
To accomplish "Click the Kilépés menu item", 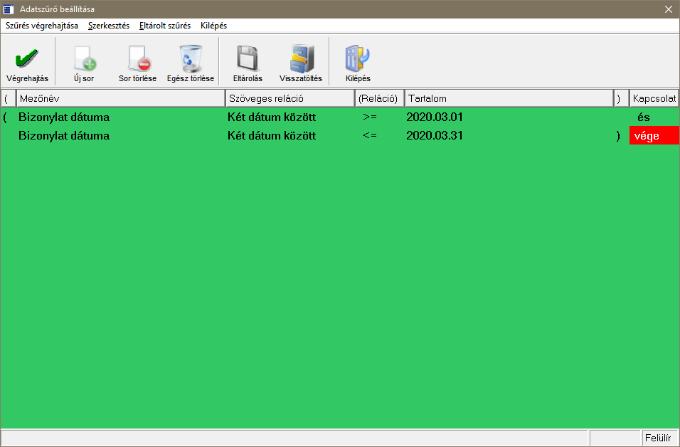I will (x=214, y=25).
